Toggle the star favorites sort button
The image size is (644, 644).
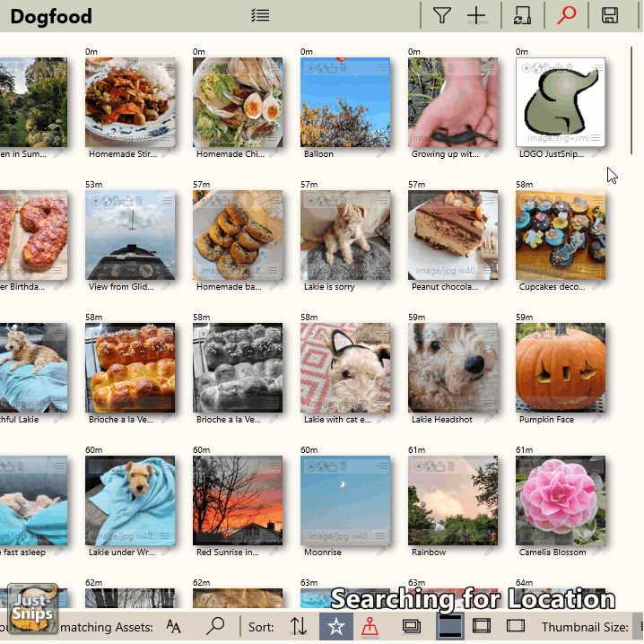pos(335,626)
